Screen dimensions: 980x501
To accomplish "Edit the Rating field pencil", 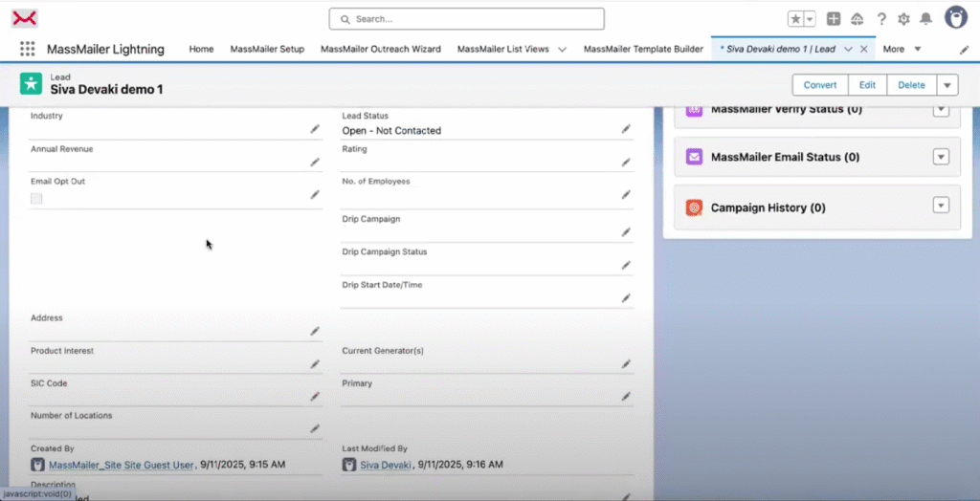I will coord(626,162).
